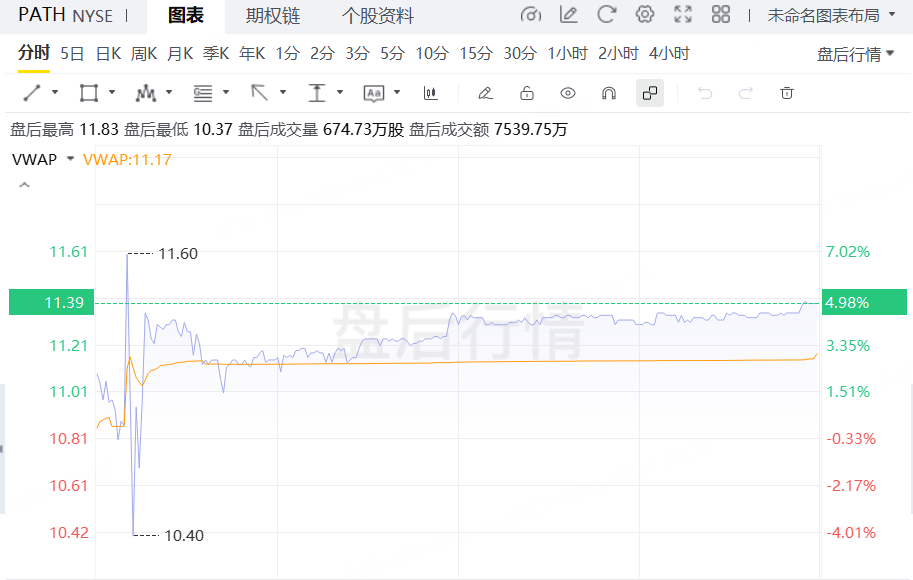Screen dimensions: 913x580
Task: Click the trash delete drawings icon
Action: click(x=787, y=93)
